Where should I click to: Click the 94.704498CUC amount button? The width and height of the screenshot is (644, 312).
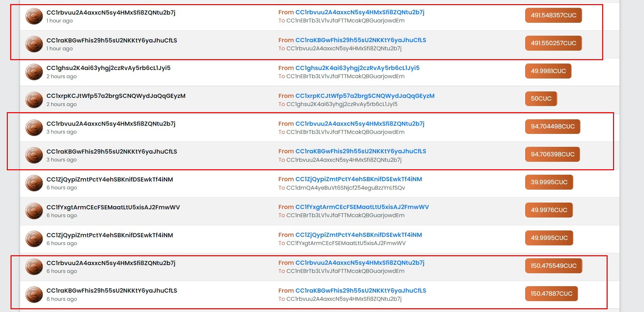point(553,126)
